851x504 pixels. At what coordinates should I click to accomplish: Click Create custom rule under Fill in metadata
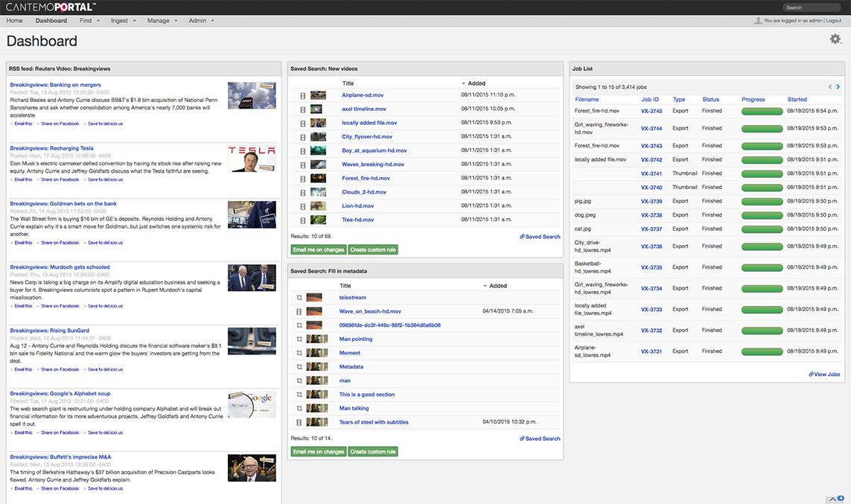tap(373, 451)
